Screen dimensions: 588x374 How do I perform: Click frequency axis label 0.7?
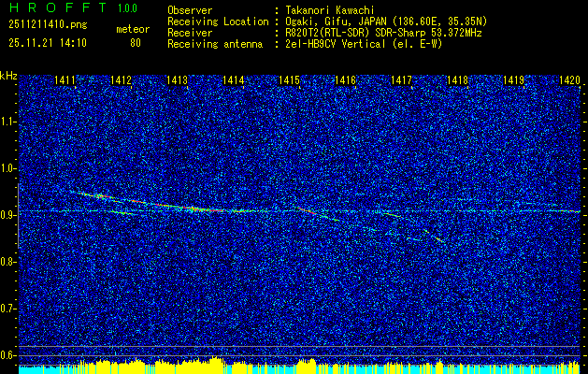(8, 309)
